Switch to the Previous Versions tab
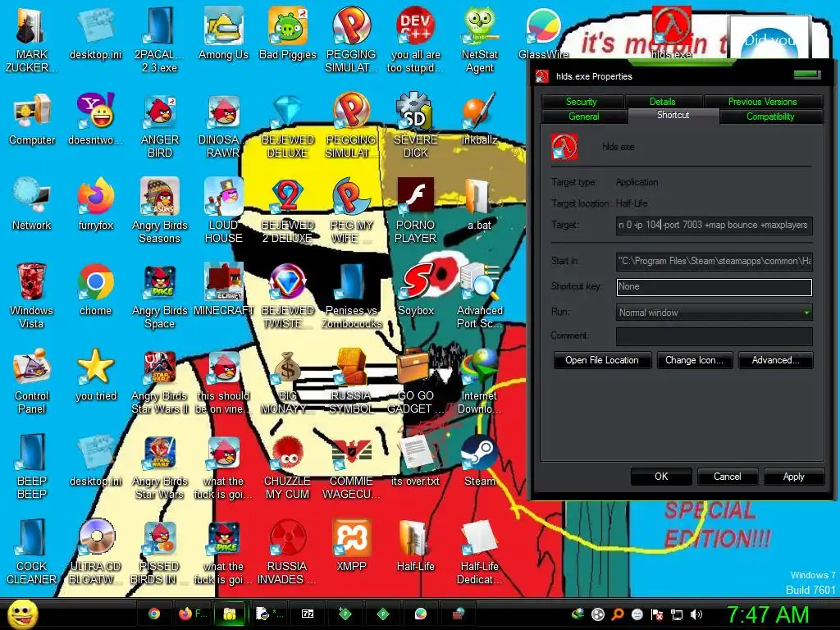The height and width of the screenshot is (630, 840). coord(762,101)
